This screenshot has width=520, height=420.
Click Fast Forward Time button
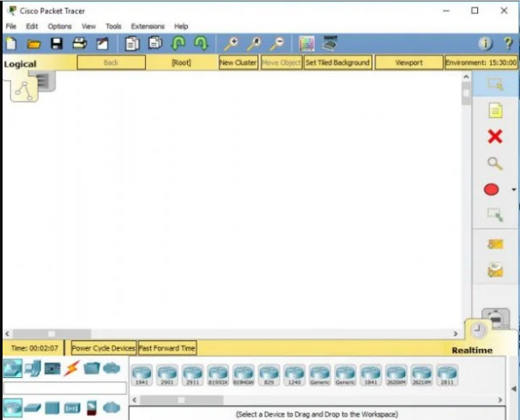tap(167, 348)
